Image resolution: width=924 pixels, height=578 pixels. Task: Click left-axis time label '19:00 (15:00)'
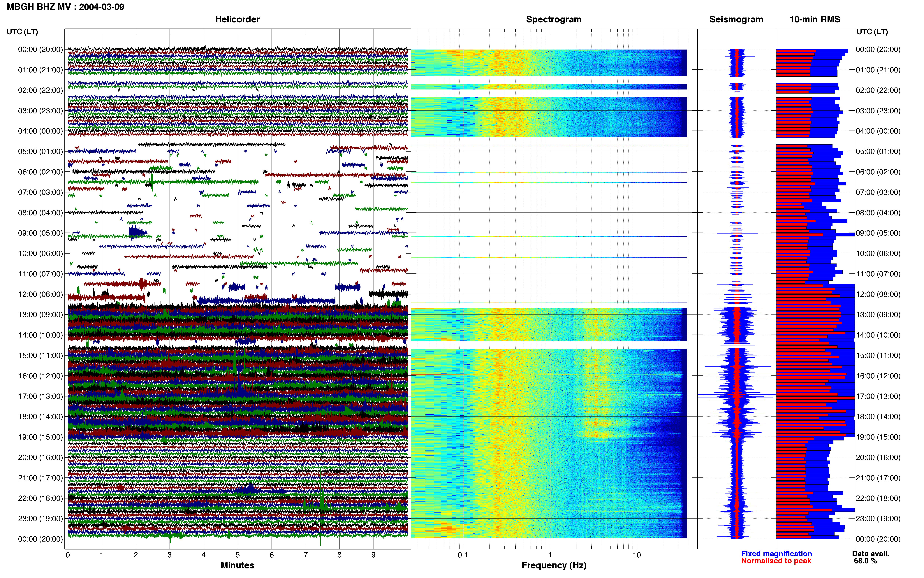point(41,437)
